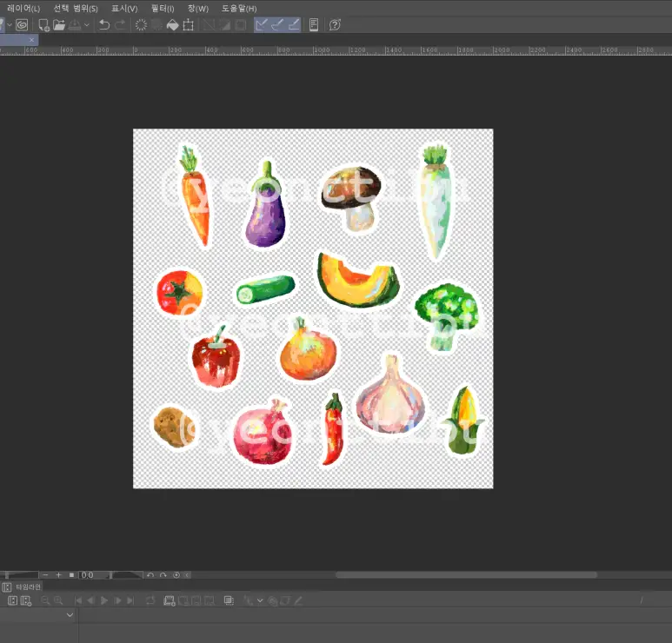Open the 필터(I) menu
672x643 pixels.
(x=163, y=8)
